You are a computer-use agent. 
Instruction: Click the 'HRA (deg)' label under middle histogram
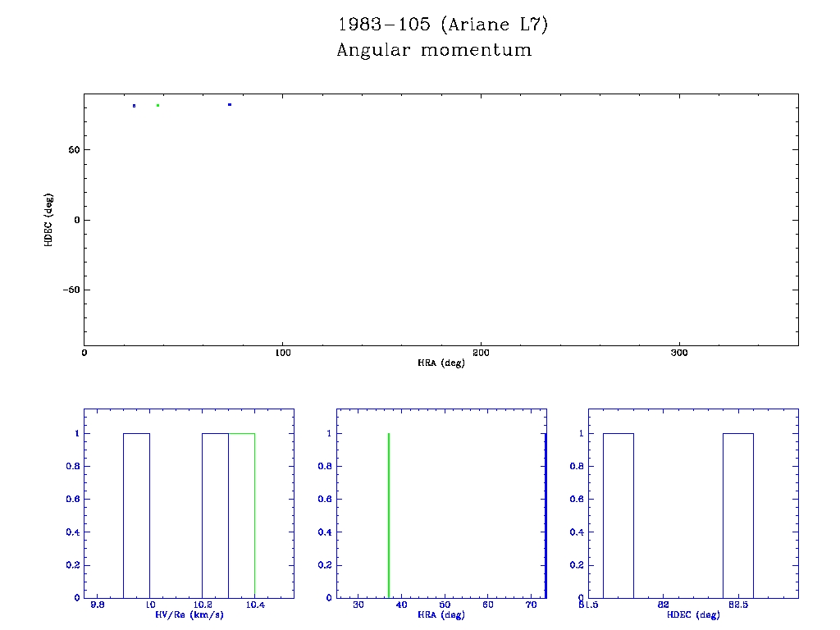pos(441,615)
